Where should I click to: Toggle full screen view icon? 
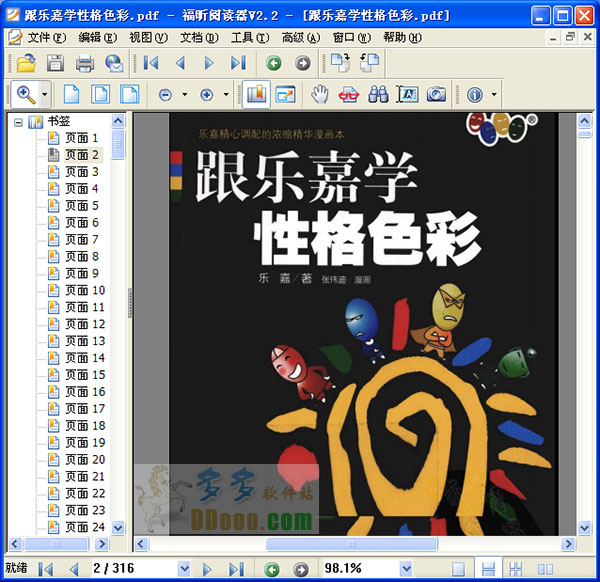click(285, 95)
